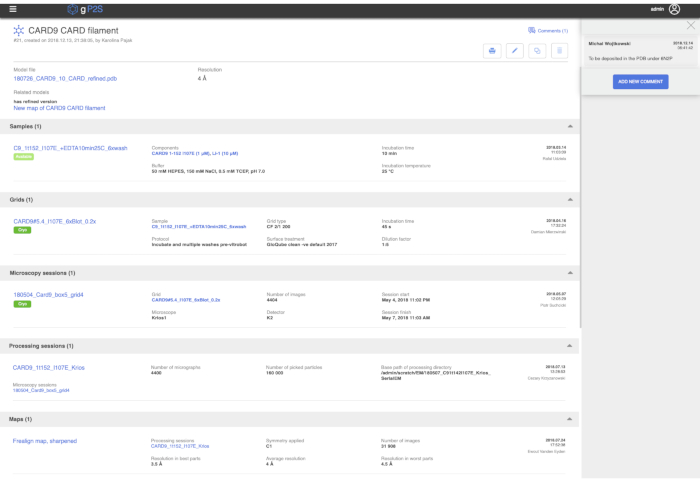Open the Comments (1) link
This screenshot has width=700, height=482.
click(548, 31)
